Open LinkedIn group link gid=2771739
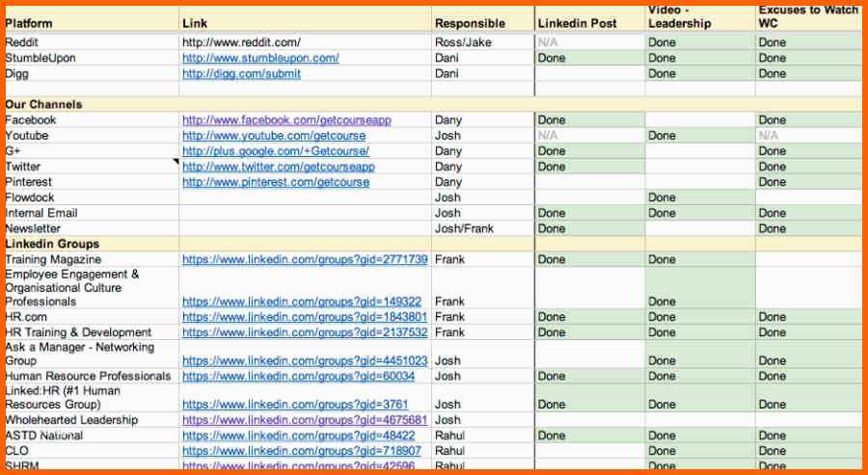The image size is (868, 475). (x=305, y=259)
